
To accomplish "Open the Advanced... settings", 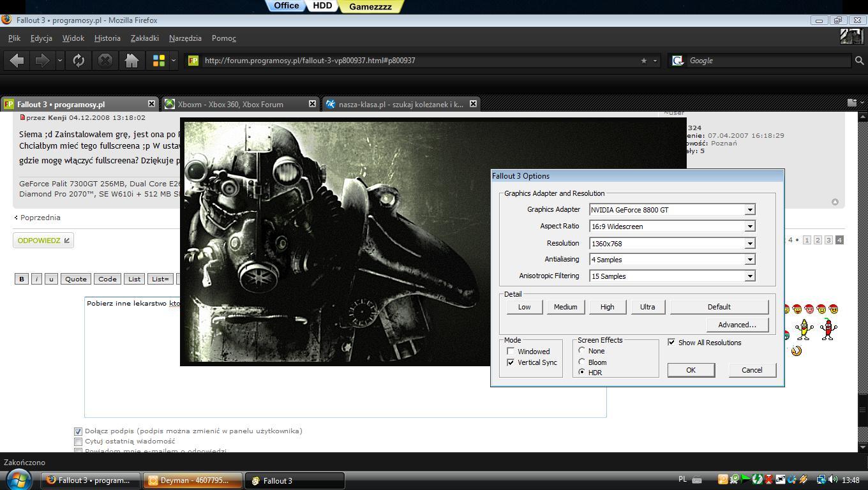I will [x=737, y=325].
